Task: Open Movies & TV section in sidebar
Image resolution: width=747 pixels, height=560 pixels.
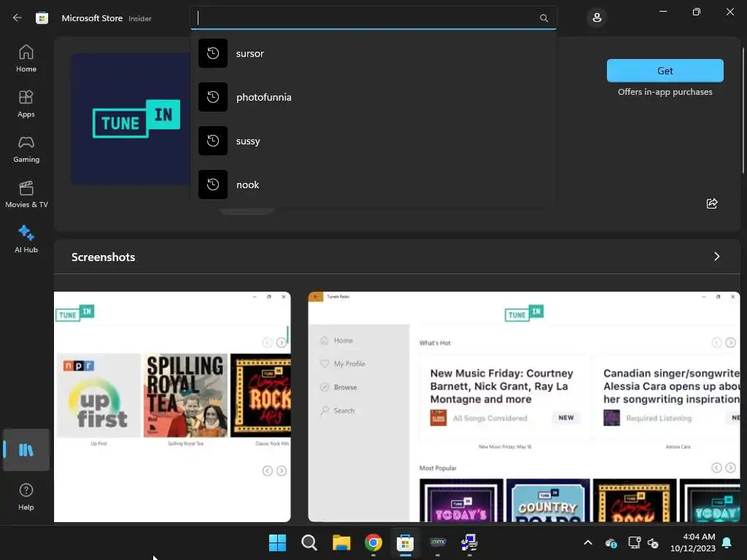Action: click(x=26, y=194)
